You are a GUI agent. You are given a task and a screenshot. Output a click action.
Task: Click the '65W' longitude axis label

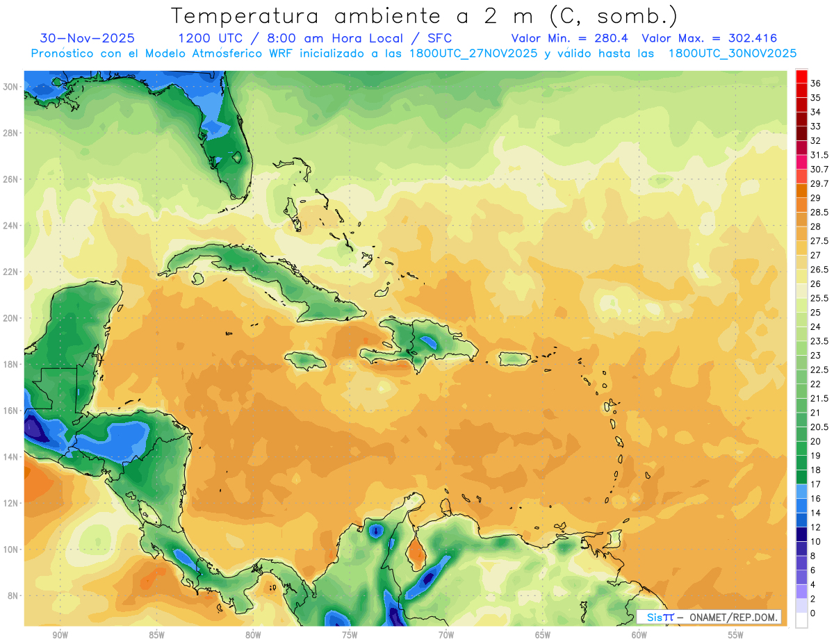pyautogui.click(x=543, y=635)
